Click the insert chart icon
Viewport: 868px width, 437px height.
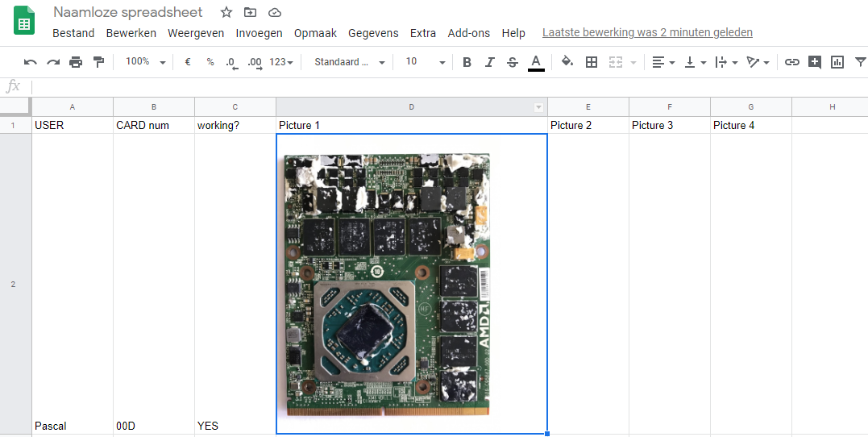[x=837, y=62]
